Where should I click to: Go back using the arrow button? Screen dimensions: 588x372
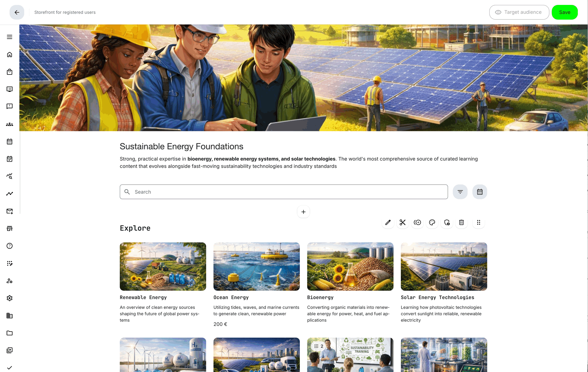17,12
